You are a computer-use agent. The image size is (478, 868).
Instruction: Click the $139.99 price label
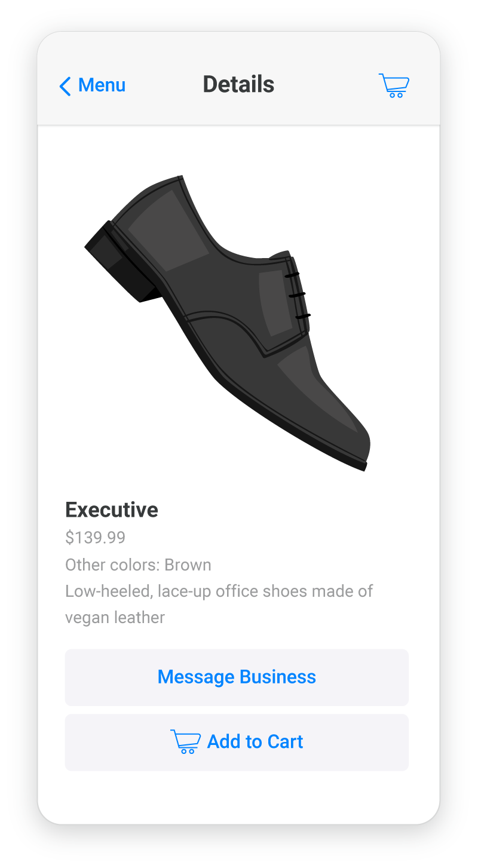click(x=96, y=538)
